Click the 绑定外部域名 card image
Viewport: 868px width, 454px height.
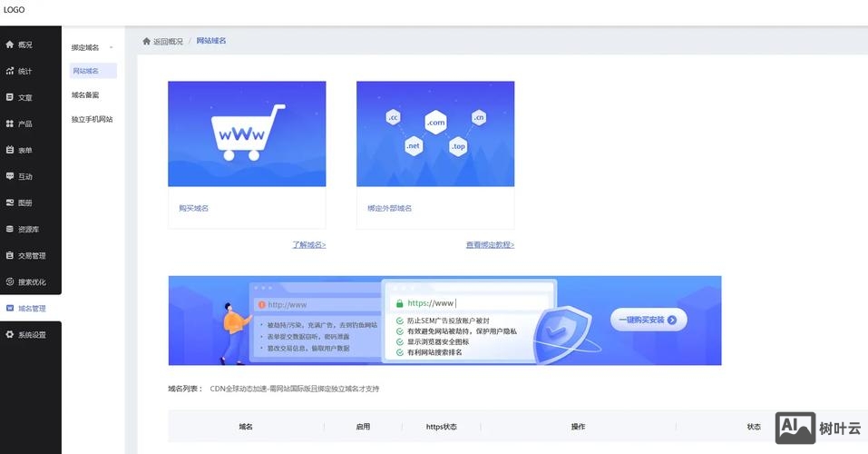pyautogui.click(x=435, y=134)
